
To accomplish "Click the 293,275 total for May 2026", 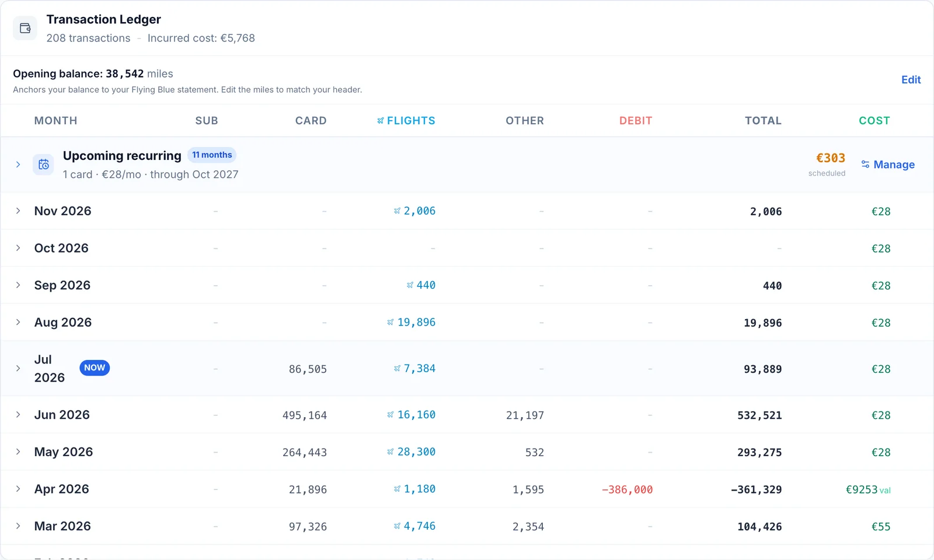I will 759,453.
